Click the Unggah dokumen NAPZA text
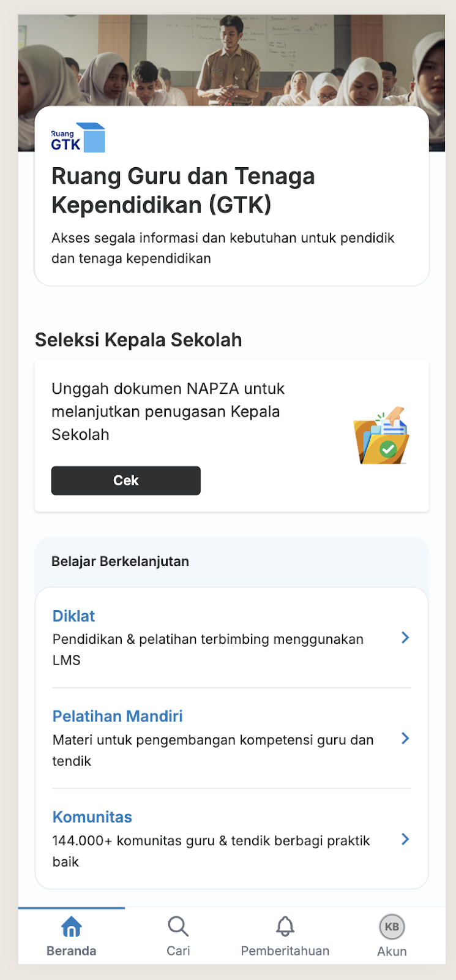Screen dimensions: 456x980 (168, 412)
